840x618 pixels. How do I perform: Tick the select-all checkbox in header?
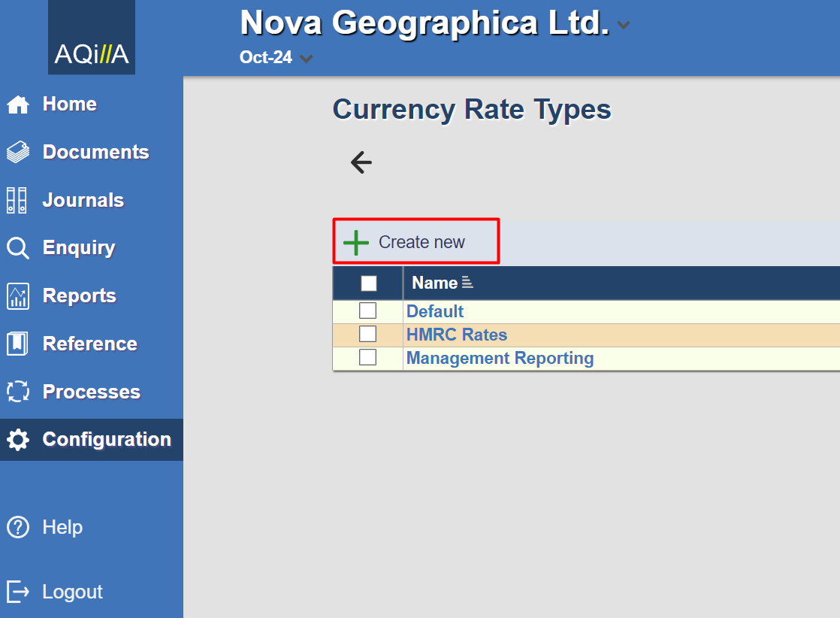(x=368, y=283)
